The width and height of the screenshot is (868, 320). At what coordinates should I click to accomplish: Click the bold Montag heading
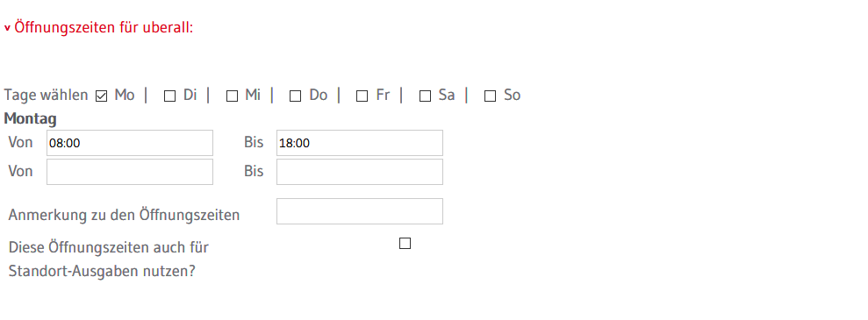[30, 119]
